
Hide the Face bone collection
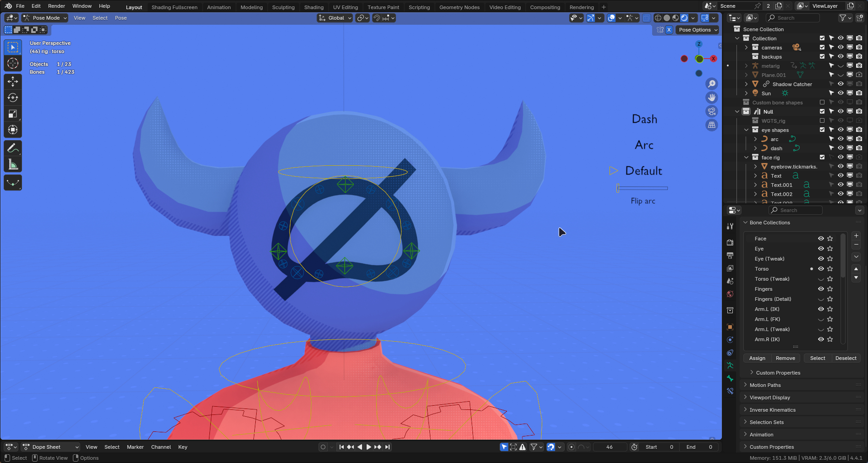(x=821, y=239)
